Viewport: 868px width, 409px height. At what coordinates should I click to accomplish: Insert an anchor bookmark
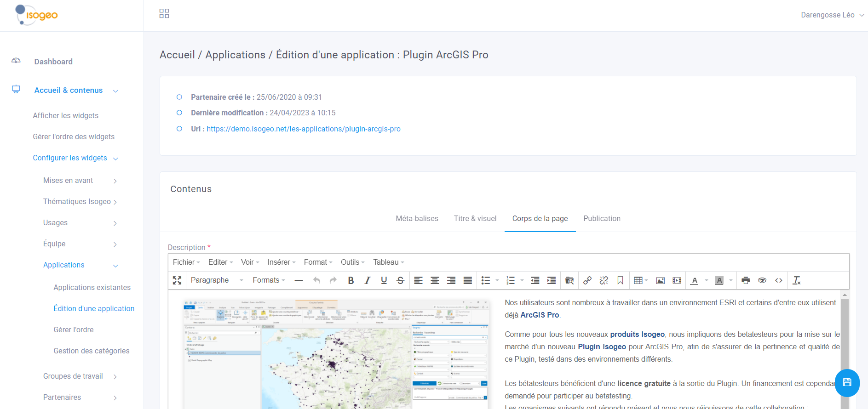(621, 280)
